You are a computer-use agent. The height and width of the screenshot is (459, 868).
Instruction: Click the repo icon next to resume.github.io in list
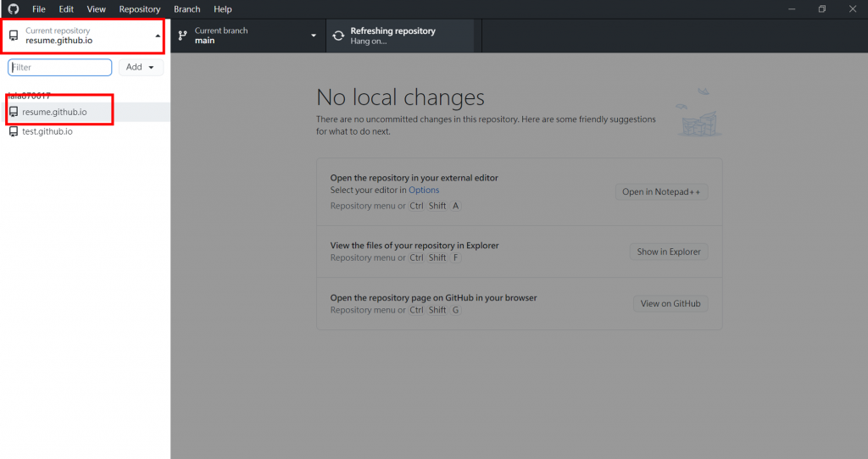click(14, 112)
